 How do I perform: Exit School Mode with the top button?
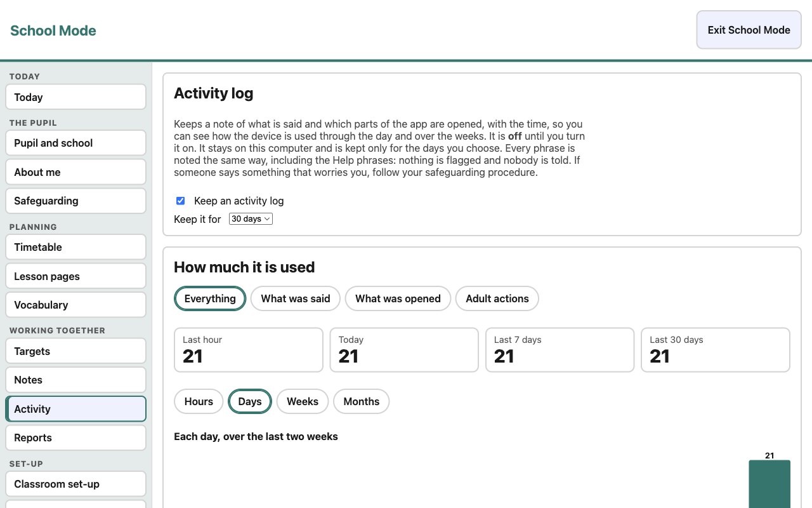[x=749, y=30]
